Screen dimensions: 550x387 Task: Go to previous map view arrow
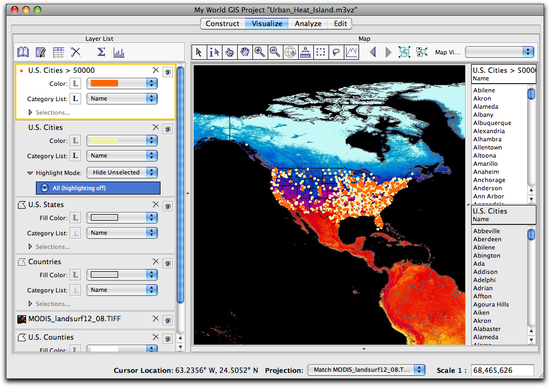point(373,53)
